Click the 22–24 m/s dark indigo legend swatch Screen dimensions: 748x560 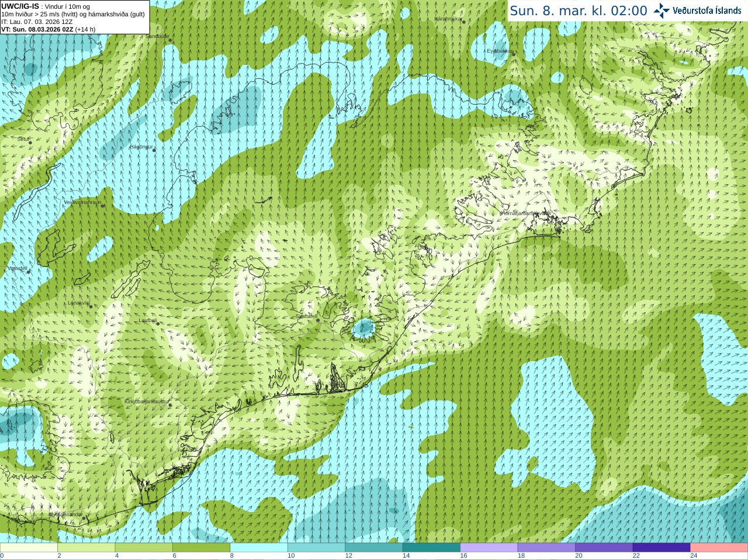coord(662,548)
